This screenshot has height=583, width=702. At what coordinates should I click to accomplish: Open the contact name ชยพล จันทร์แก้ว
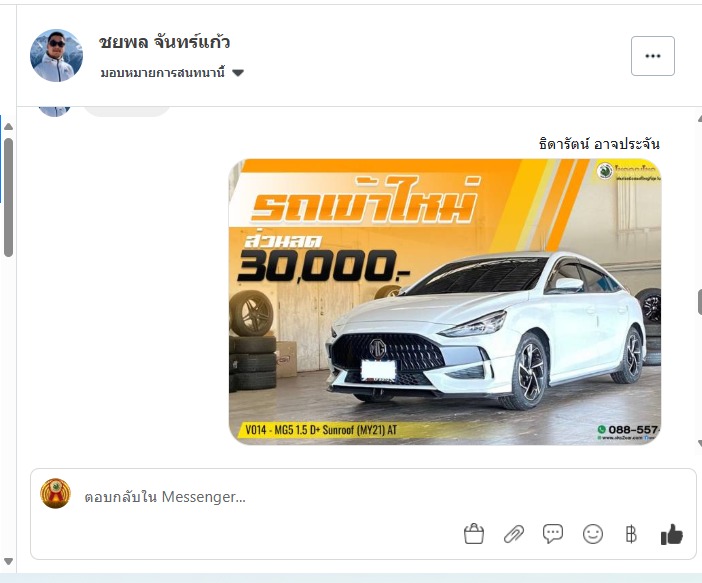pos(164,43)
